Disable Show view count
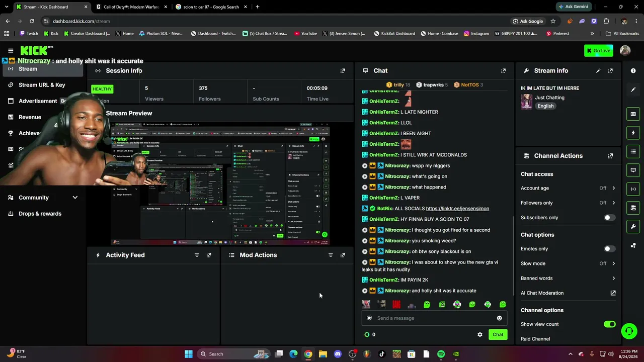The height and width of the screenshot is (362, 644). tap(609, 324)
